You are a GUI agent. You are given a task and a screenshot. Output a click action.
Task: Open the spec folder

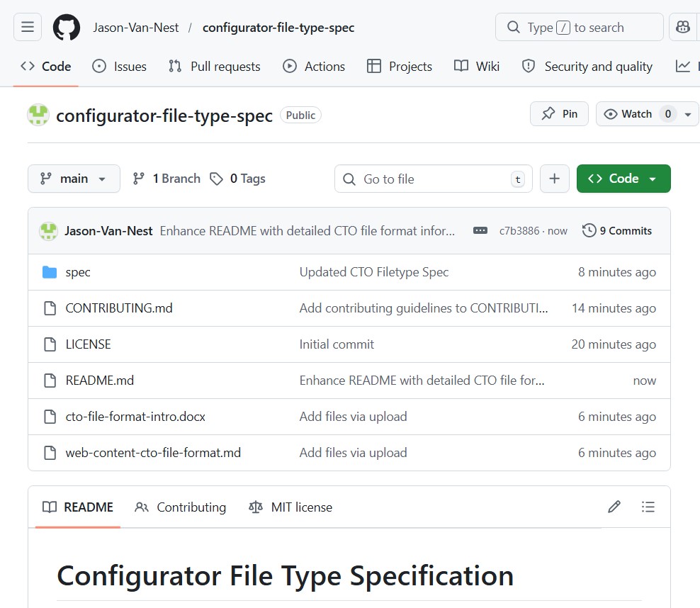(78, 272)
